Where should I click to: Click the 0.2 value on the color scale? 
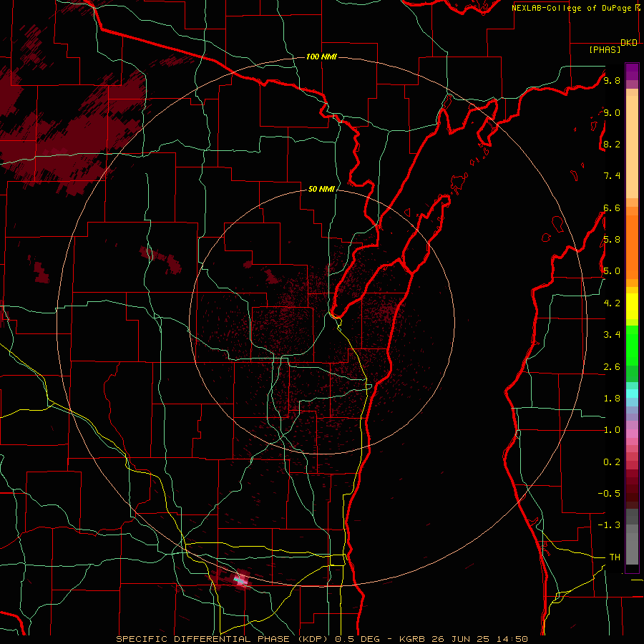pyautogui.click(x=612, y=462)
